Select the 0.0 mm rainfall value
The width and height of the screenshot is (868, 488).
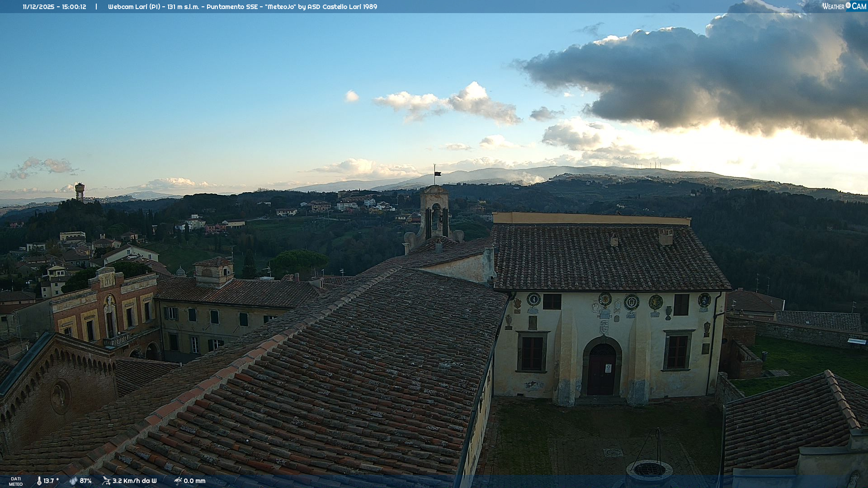coord(194,481)
